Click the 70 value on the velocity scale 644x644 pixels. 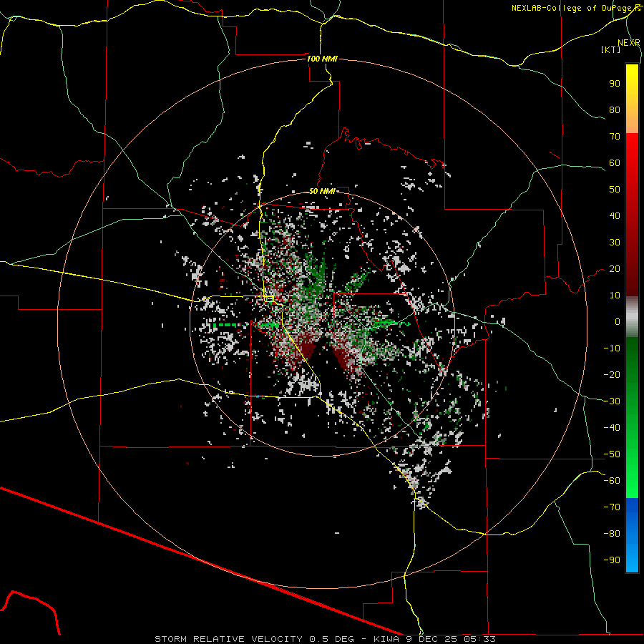tap(615, 137)
